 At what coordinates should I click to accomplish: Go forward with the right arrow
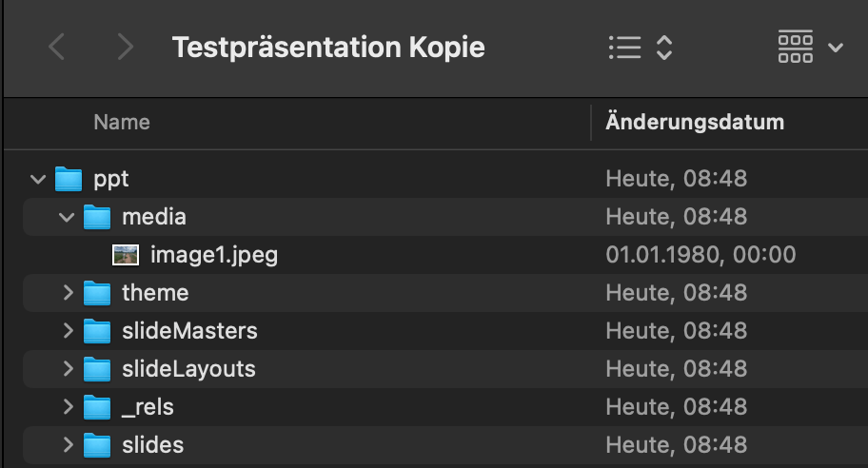coord(126,47)
